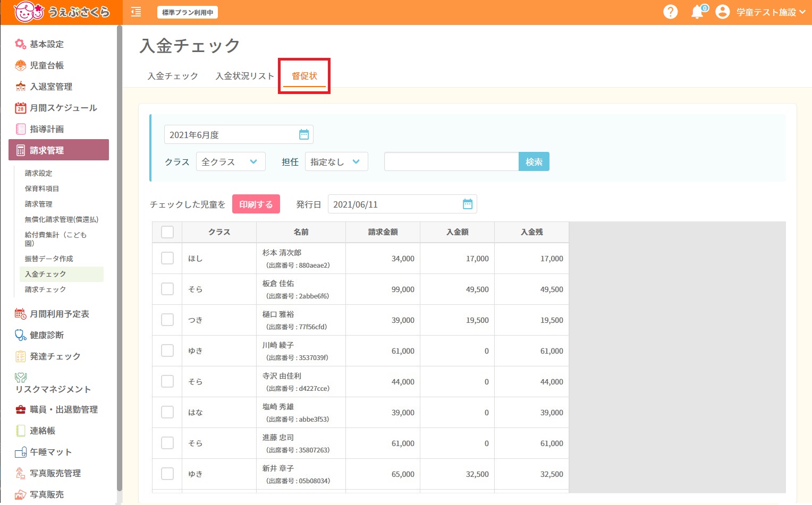The height and width of the screenshot is (505, 812).
Task: Click the 名前 column header
Action: (301, 232)
